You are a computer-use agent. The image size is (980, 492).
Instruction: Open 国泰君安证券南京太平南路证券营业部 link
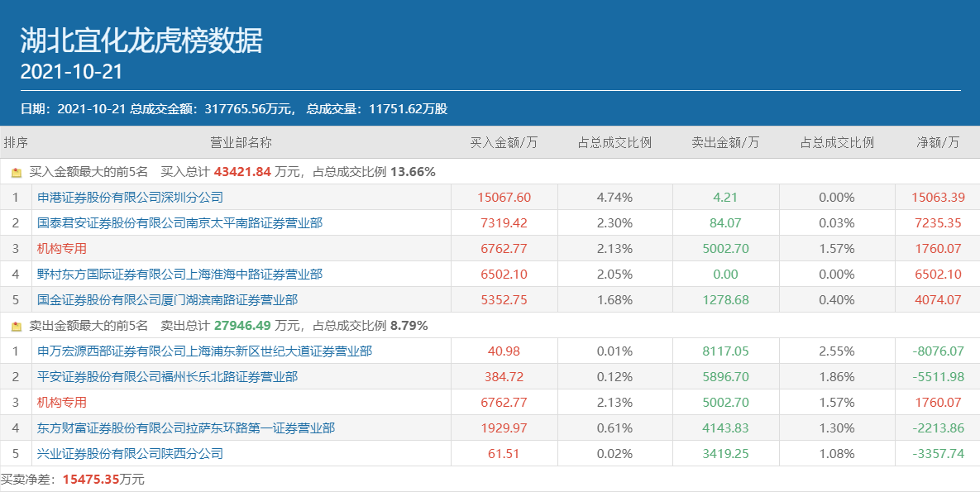[x=179, y=223]
